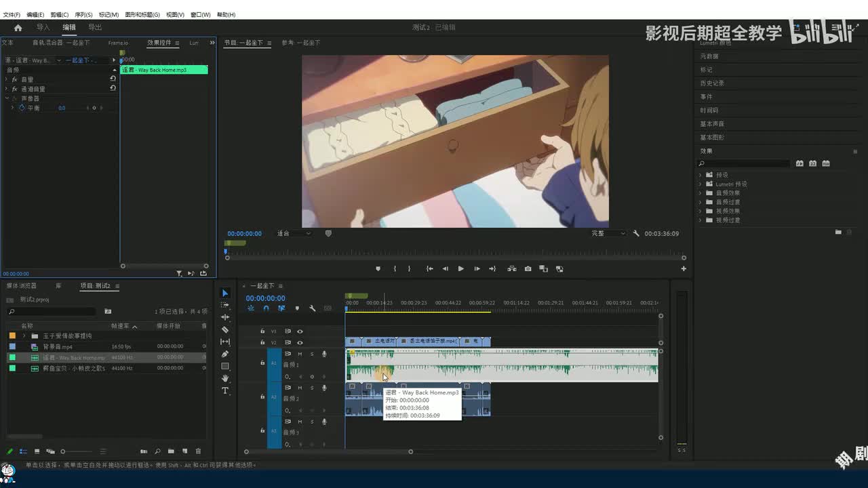Toggle lock on the A2 track

[x=262, y=396]
